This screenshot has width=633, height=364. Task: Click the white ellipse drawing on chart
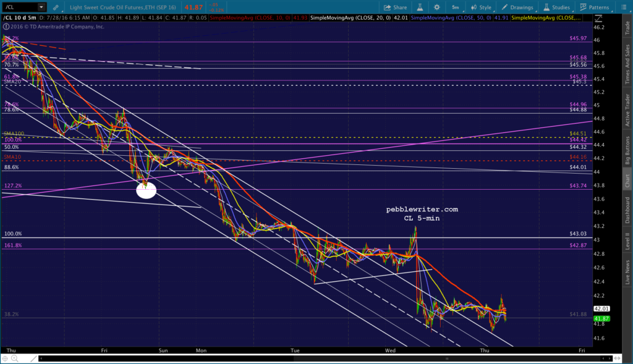tap(146, 190)
